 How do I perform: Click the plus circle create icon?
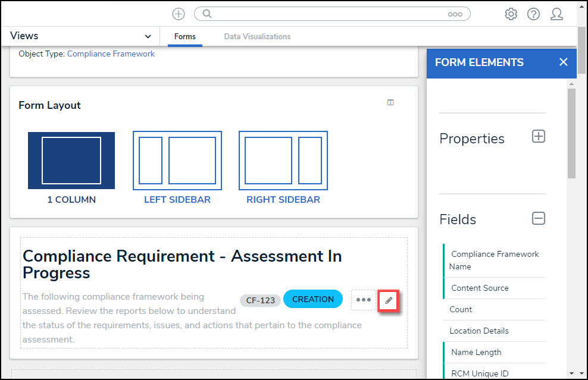178,14
